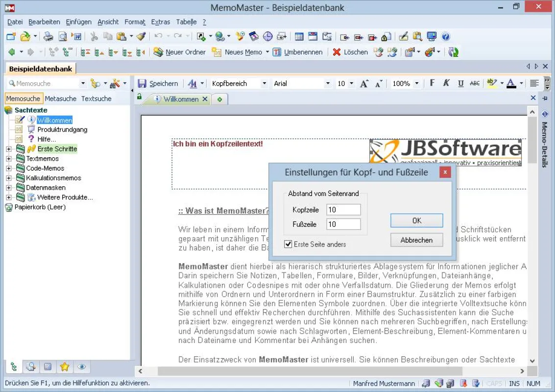
Task: Open the 100% zoom dropdown
Action: tap(416, 84)
